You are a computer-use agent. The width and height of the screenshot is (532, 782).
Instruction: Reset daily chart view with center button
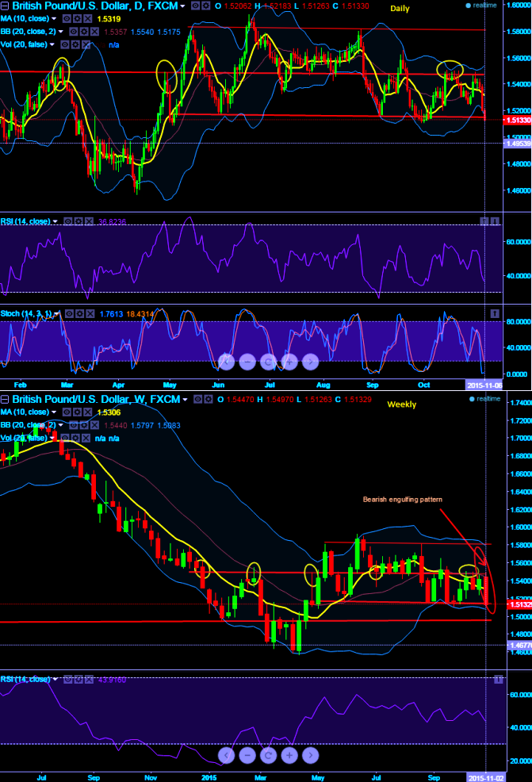point(268,362)
